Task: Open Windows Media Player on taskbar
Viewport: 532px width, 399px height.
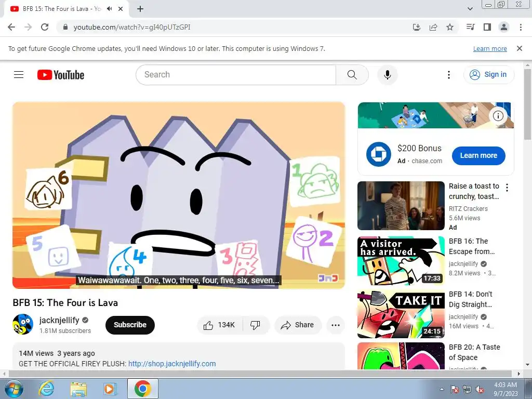Action: (x=110, y=389)
